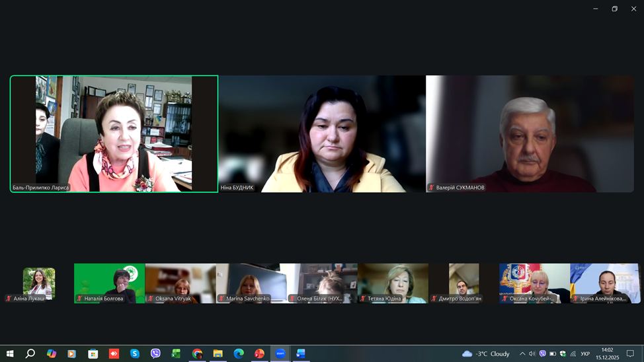Open AnyDesk from the taskbar

(x=114, y=353)
